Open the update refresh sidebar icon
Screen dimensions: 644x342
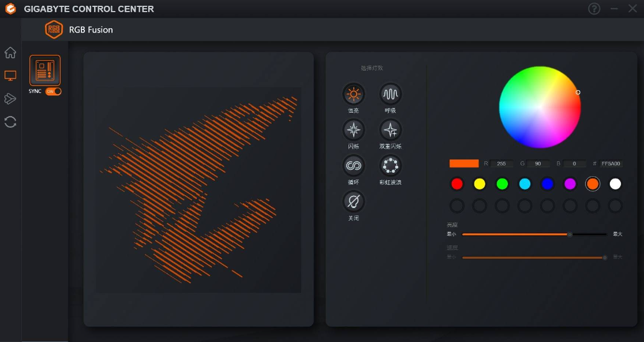tap(10, 122)
